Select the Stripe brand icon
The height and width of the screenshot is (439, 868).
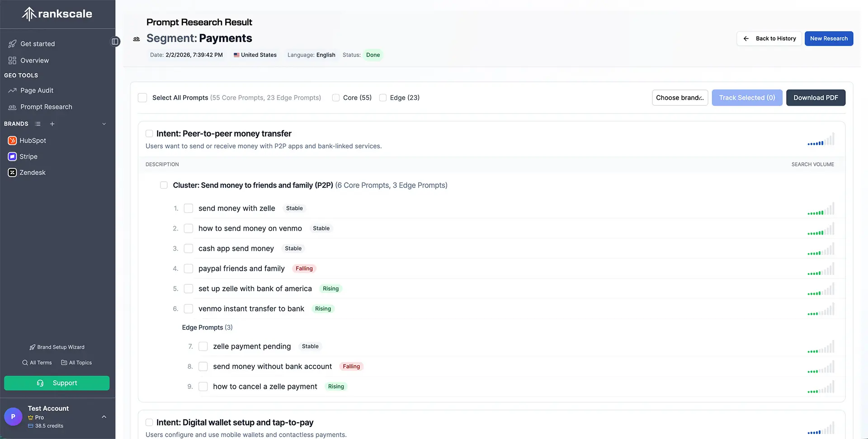[x=12, y=156]
